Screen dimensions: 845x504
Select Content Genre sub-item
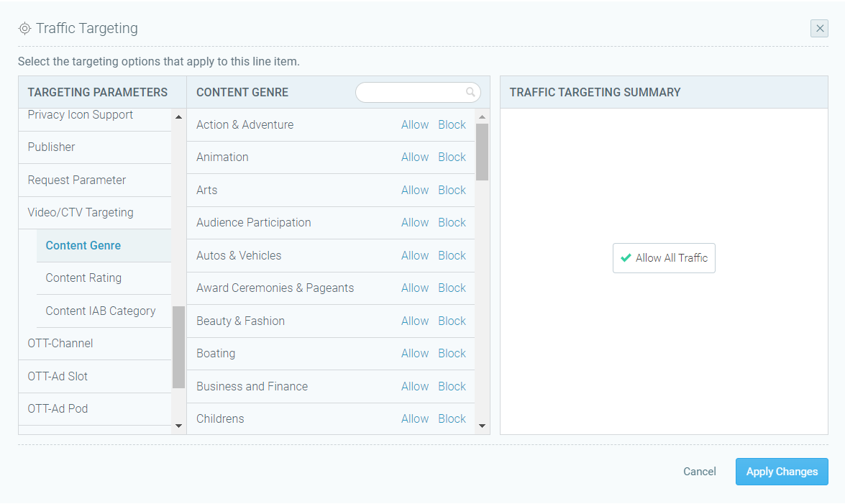tap(104, 246)
